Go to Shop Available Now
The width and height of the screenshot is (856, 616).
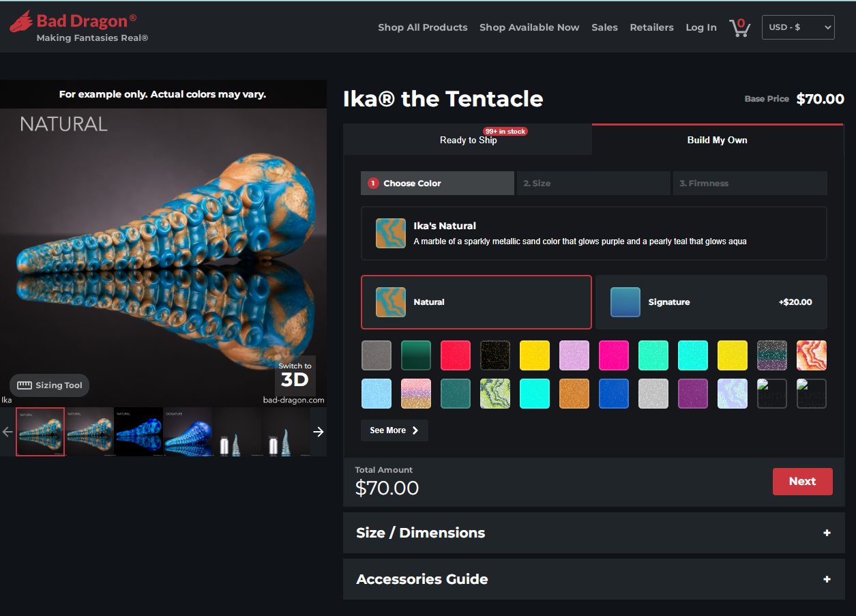point(529,27)
